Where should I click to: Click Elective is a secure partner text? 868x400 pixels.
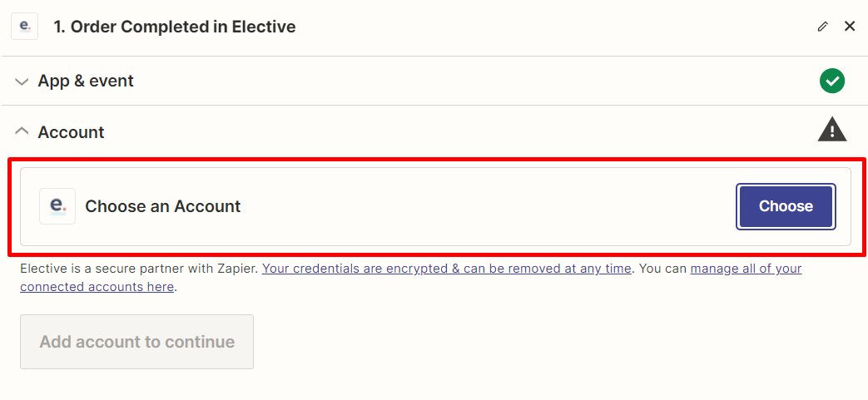click(x=139, y=269)
